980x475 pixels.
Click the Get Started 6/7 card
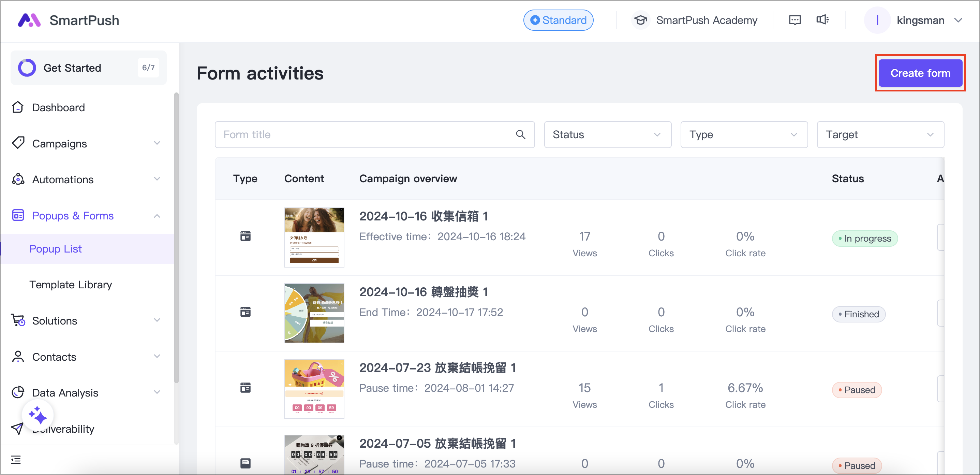89,68
